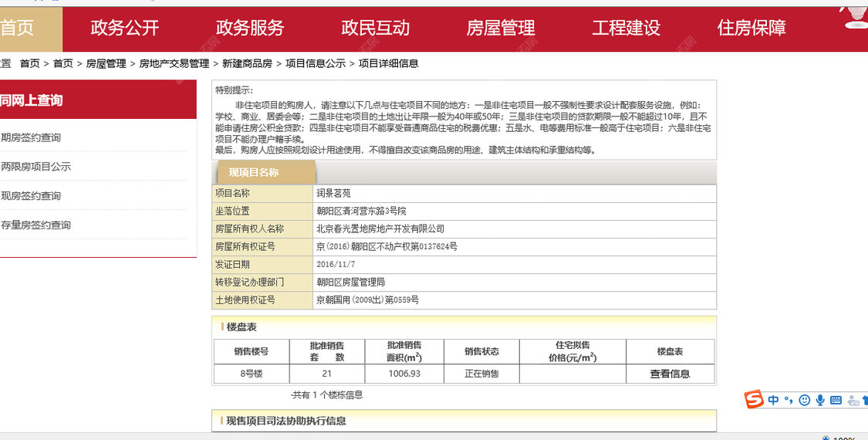
Task: Go to 新建商品房 in the breadcrumb
Action: tap(247, 64)
